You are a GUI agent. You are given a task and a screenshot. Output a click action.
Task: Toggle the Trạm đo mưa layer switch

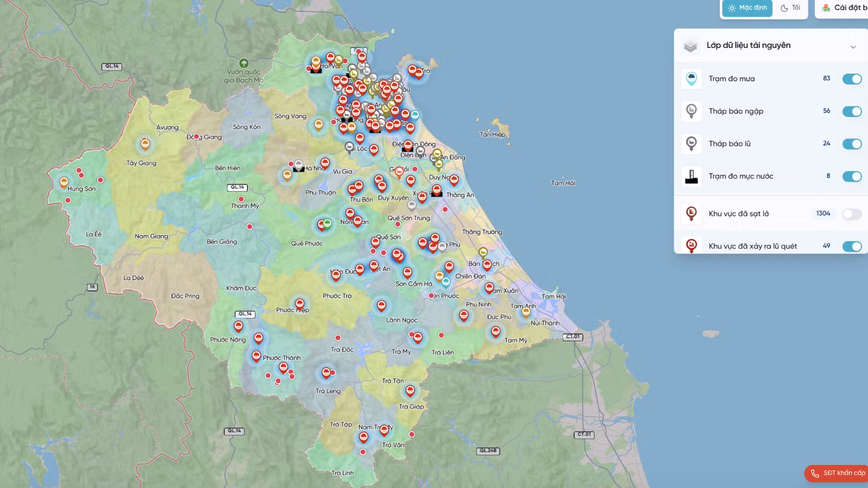(x=852, y=79)
